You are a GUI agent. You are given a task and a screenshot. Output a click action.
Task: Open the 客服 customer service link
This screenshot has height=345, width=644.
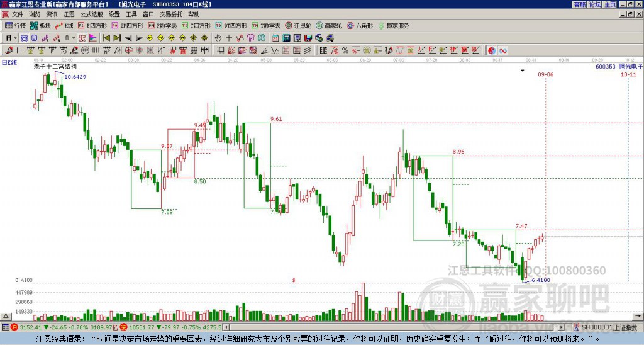click(579, 4)
